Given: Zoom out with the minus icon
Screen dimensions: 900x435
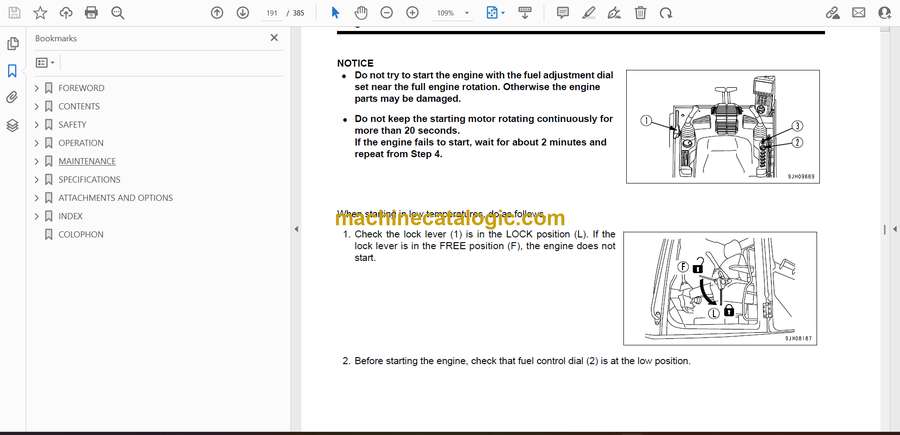Looking at the screenshot, I should pyautogui.click(x=387, y=13).
